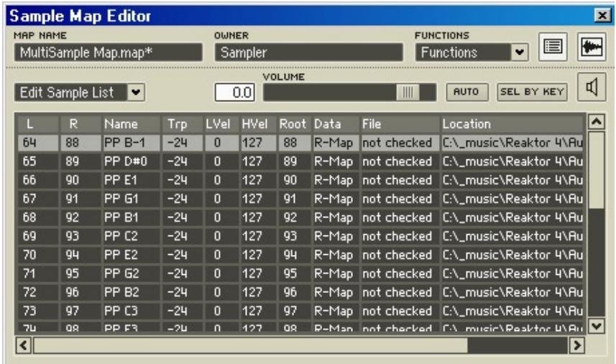The image size is (616, 364).
Task: Click the LVel 0 cell of PP E2
Action: pyautogui.click(x=221, y=255)
